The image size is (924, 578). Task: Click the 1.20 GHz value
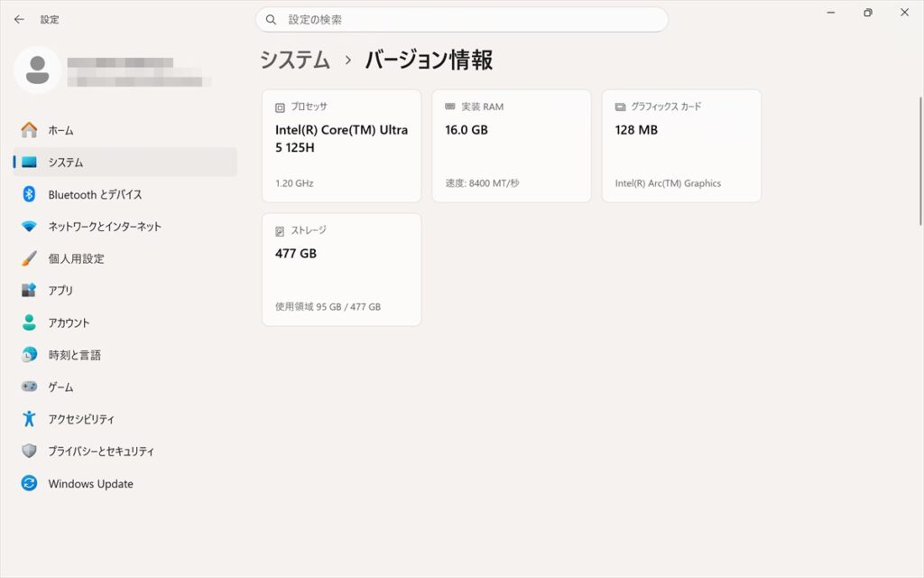(x=294, y=183)
